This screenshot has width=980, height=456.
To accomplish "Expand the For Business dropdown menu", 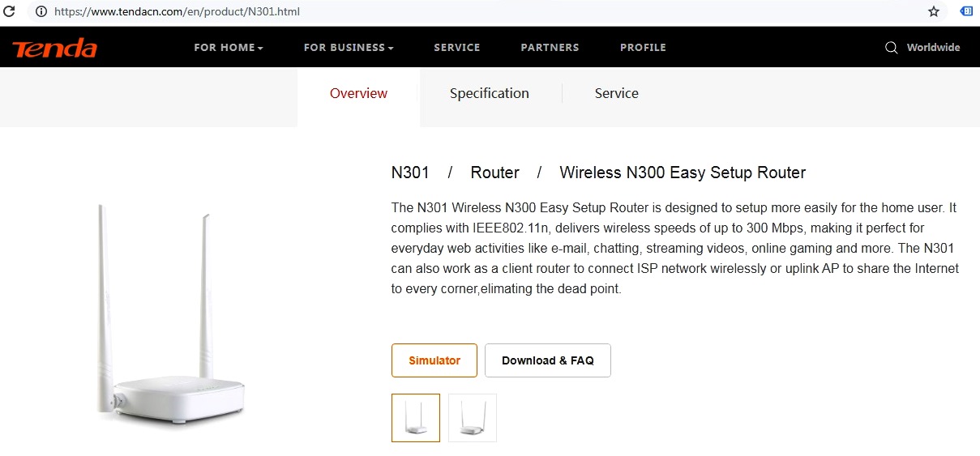I will 349,48.
